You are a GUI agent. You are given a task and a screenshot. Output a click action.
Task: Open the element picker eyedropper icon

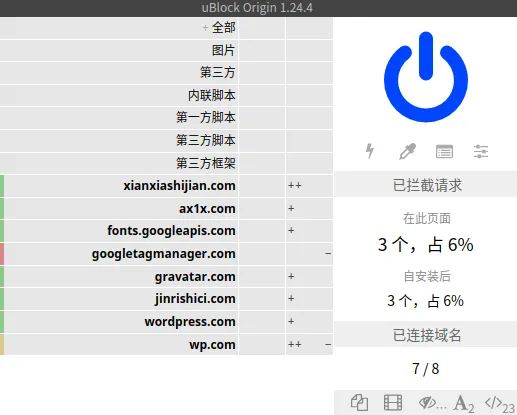(407, 151)
